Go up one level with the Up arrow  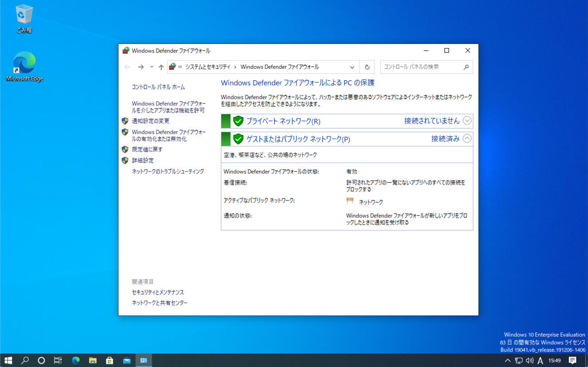pos(161,67)
